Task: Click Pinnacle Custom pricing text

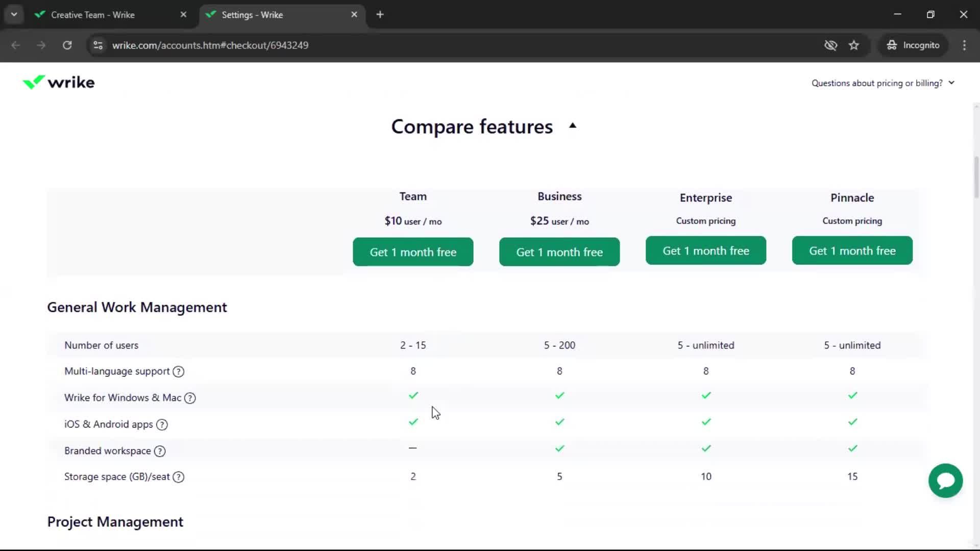Action: pyautogui.click(x=852, y=221)
